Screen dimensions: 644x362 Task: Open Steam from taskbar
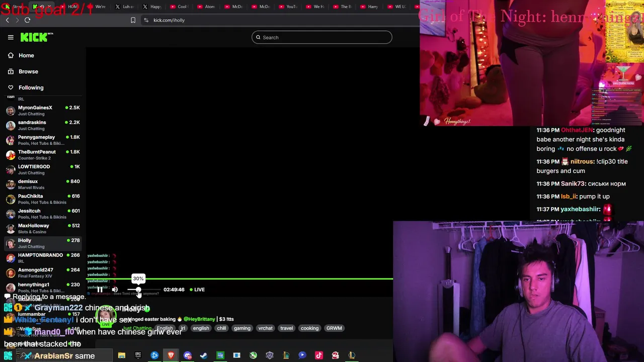coord(204,355)
